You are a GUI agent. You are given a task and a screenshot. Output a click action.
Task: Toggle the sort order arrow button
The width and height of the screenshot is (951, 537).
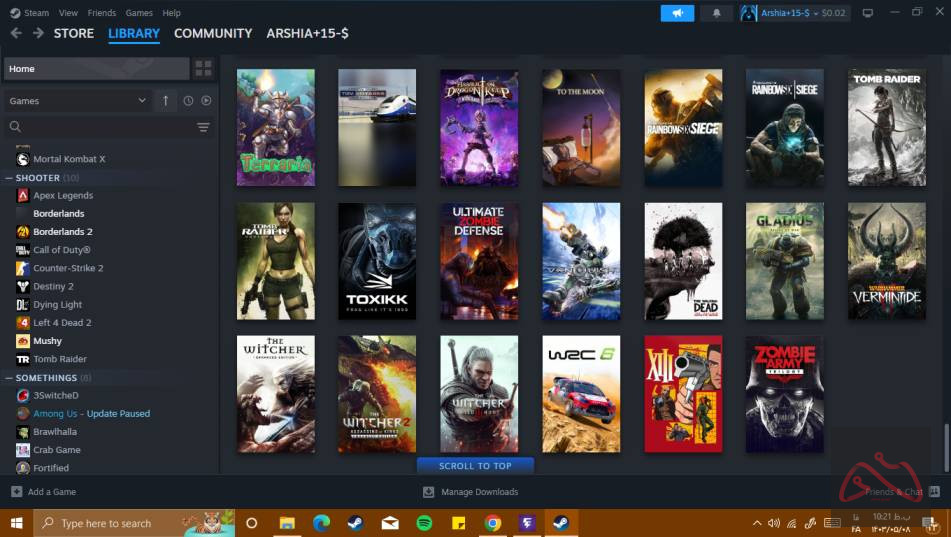[166, 101]
